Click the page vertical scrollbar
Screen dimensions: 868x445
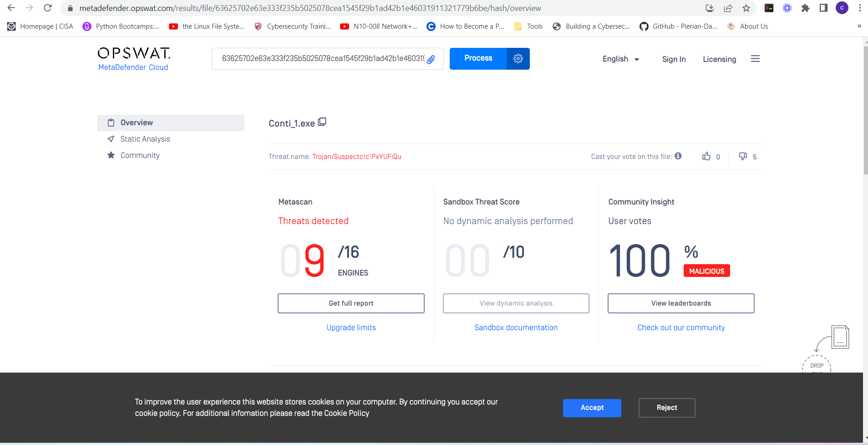tap(865, 109)
